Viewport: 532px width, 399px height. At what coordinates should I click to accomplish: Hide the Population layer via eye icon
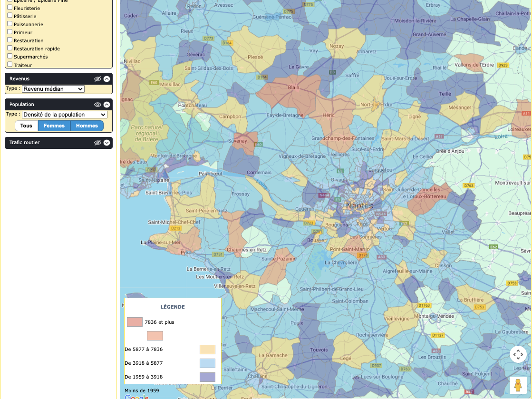[x=98, y=105]
